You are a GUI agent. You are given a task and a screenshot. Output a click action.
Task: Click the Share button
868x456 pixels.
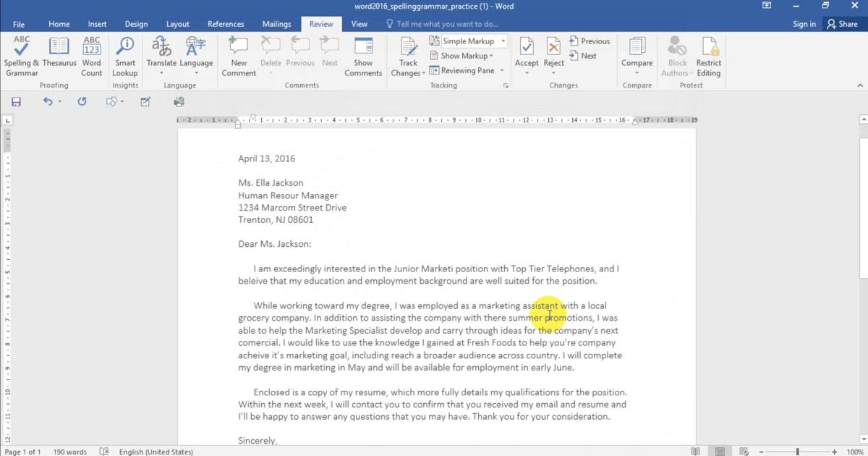[x=842, y=24]
